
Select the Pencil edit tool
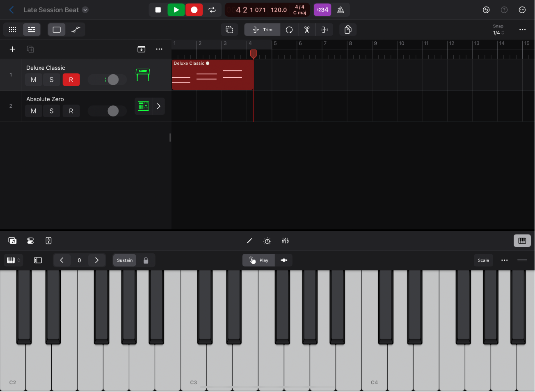[249, 241]
